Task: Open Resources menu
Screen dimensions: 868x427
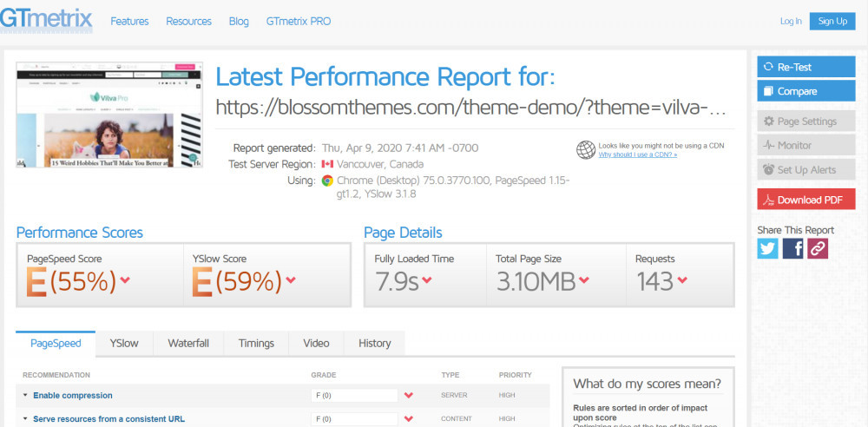Action: 188,22
